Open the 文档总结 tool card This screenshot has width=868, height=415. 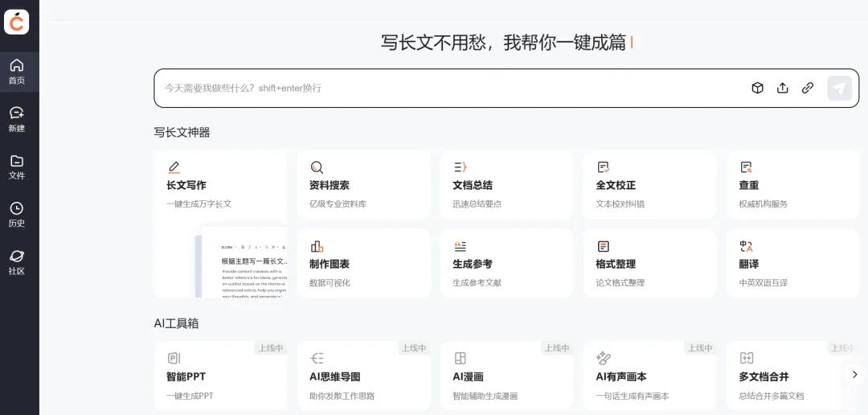(x=506, y=185)
